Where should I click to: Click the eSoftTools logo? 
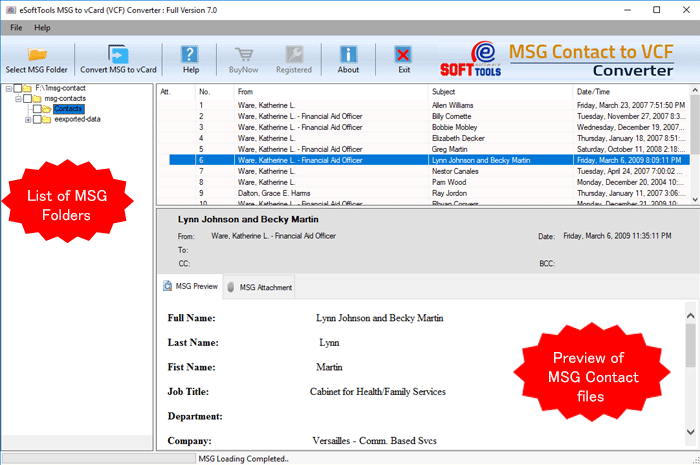pyautogui.click(x=471, y=59)
